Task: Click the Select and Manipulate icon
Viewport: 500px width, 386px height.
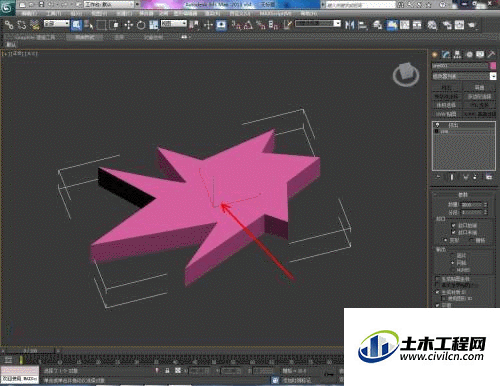Action: click(x=209, y=25)
